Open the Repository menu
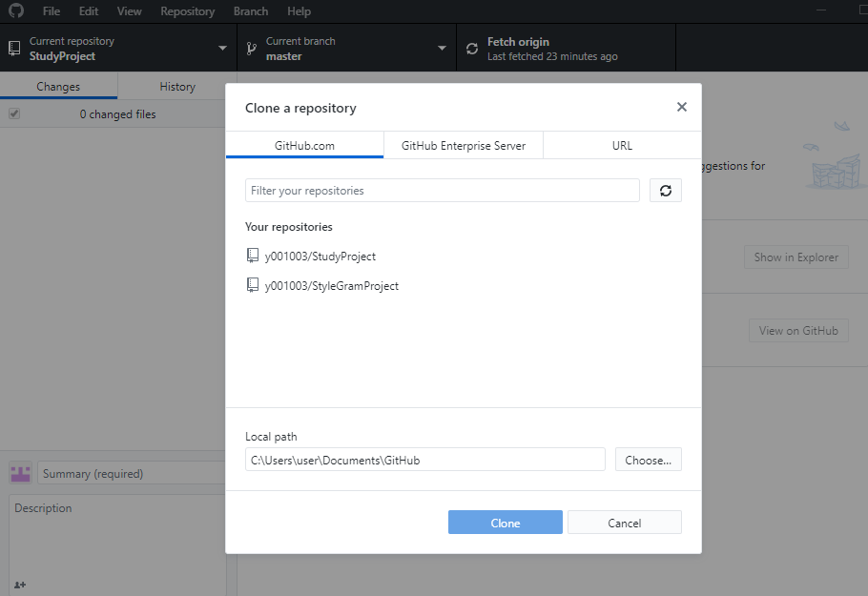Viewport: 868px width, 596px height. click(187, 11)
